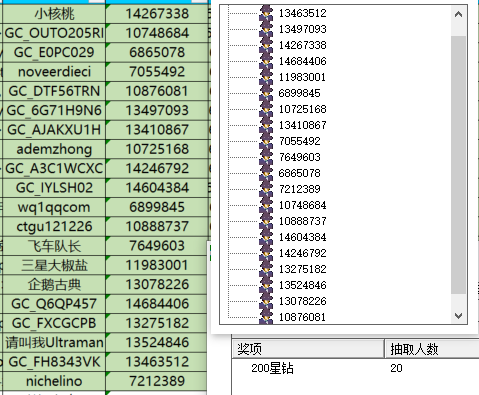The image size is (479, 395).
Task: Click the user icon beside 10725168 in list
Action: (x=266, y=109)
